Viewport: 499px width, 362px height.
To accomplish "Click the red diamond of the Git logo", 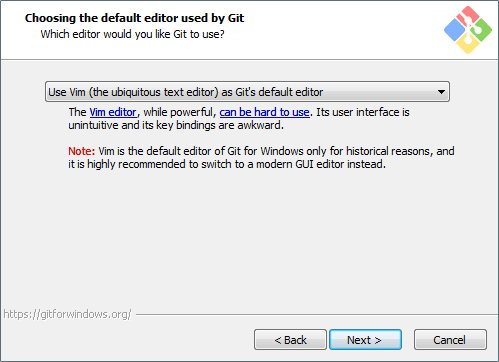I will [x=468, y=16].
